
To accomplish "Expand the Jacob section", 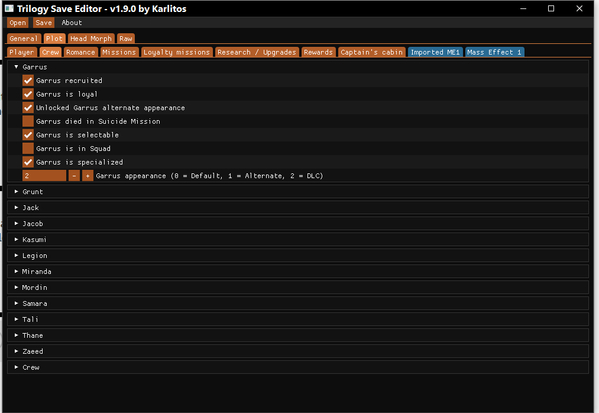I will (x=298, y=224).
